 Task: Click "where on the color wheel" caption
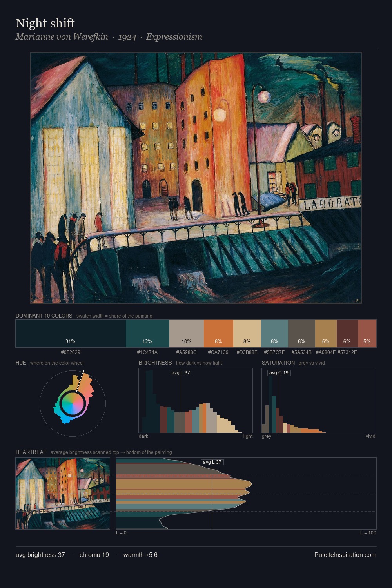tap(57, 363)
